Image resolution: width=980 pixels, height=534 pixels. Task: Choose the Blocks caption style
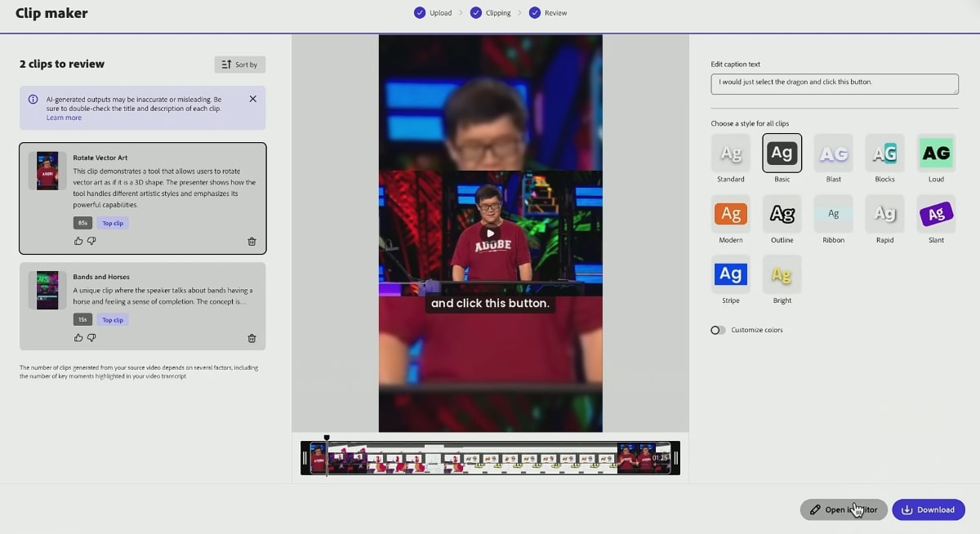[884, 153]
